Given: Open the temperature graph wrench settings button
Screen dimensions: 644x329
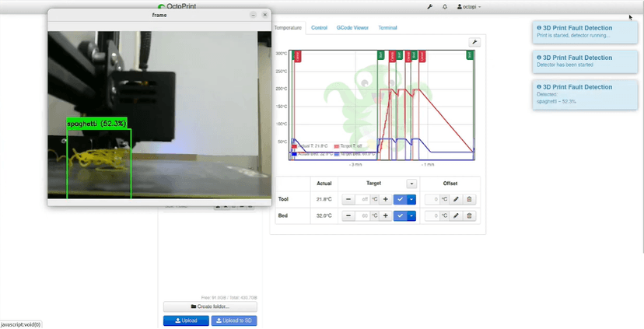Looking at the screenshot, I should 474,42.
